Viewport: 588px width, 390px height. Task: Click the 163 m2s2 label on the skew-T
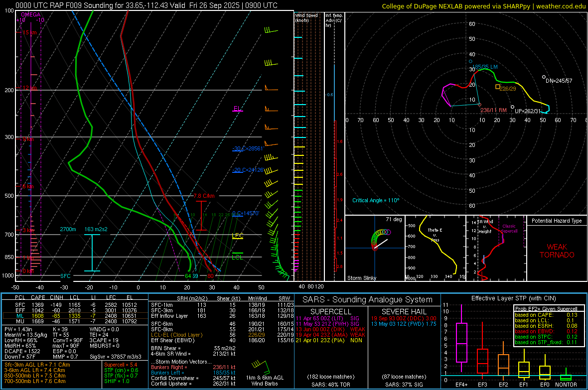click(x=96, y=229)
